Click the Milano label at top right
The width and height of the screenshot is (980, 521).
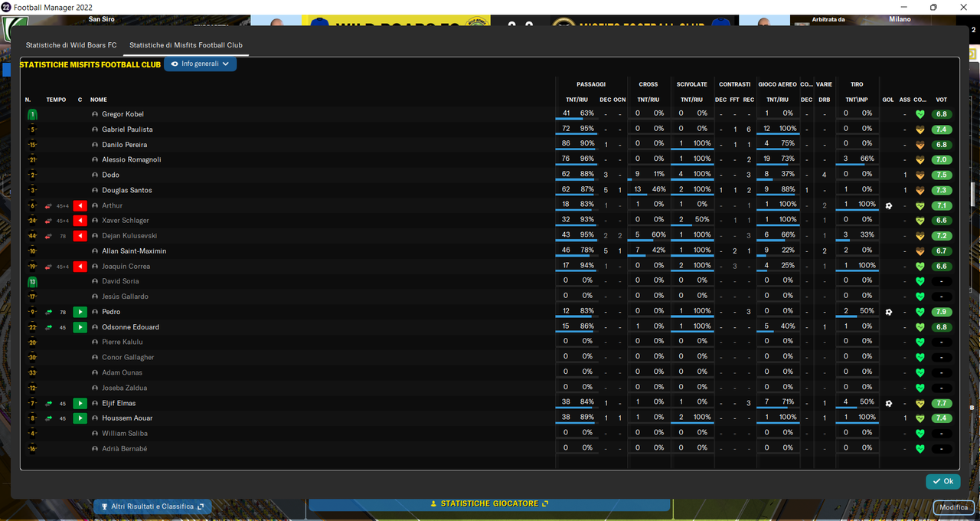click(900, 19)
